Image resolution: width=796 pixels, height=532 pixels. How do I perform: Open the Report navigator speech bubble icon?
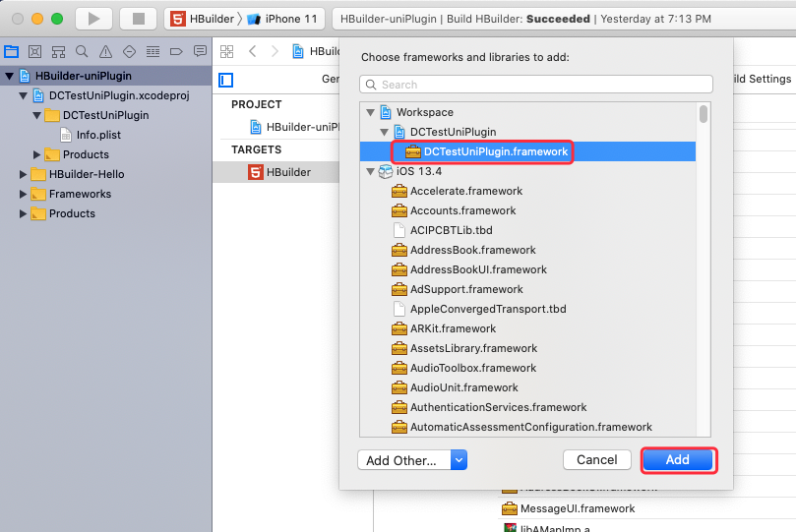(200, 51)
